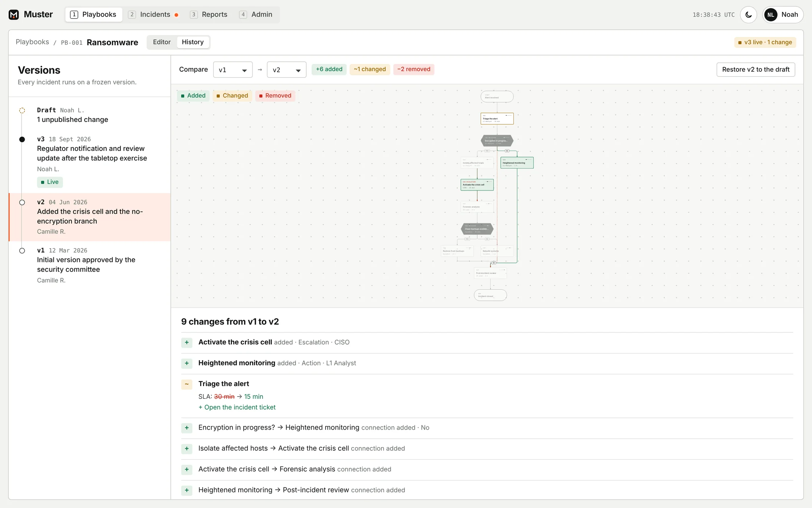Go to the Playbooks breadcrumb link
This screenshot has width=812, height=508.
tap(32, 42)
